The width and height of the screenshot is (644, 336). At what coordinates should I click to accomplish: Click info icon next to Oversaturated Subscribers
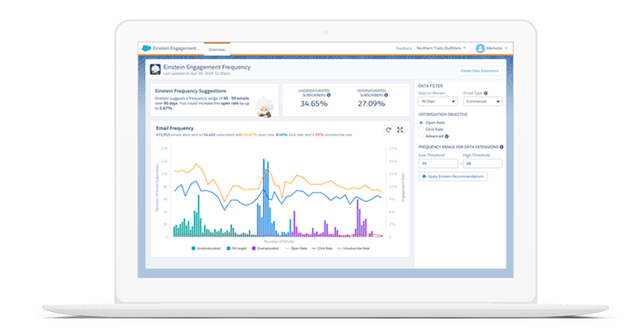[x=386, y=95]
